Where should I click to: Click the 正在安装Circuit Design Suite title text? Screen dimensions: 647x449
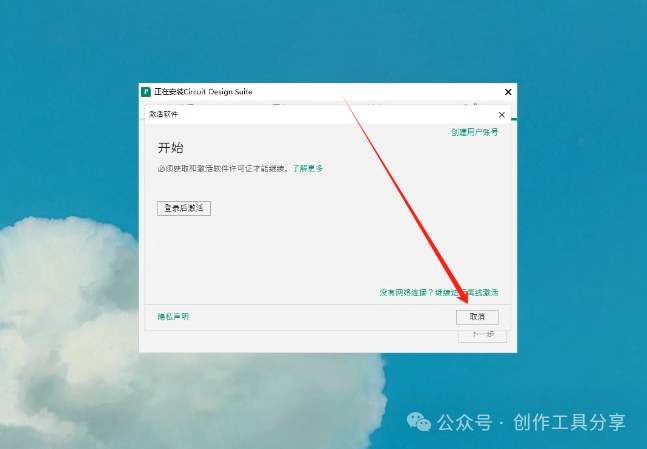203,92
